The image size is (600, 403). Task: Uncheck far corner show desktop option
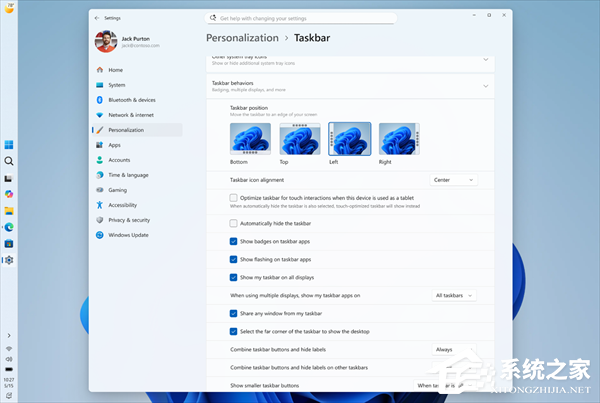pyautogui.click(x=233, y=331)
